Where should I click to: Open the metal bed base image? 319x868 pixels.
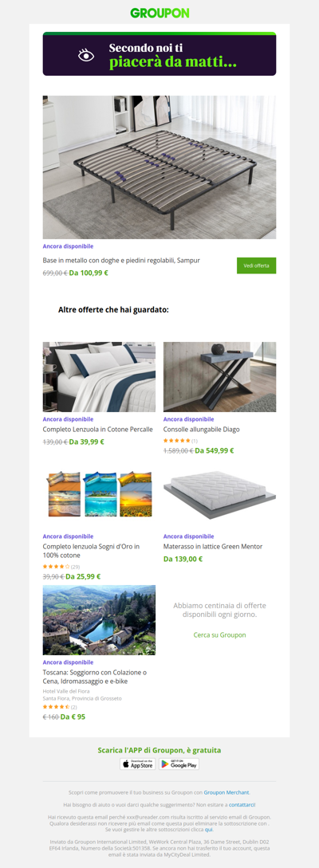point(159,167)
